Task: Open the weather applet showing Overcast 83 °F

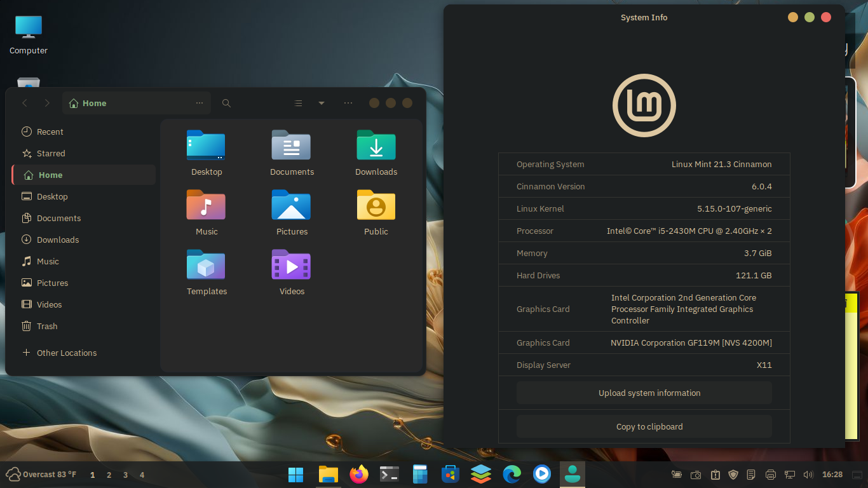Action: (x=41, y=475)
